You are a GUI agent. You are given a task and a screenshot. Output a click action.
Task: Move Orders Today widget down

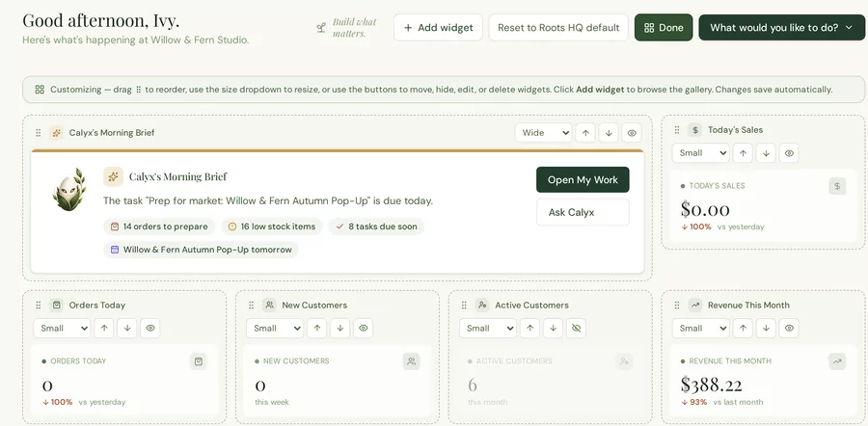[126, 328]
